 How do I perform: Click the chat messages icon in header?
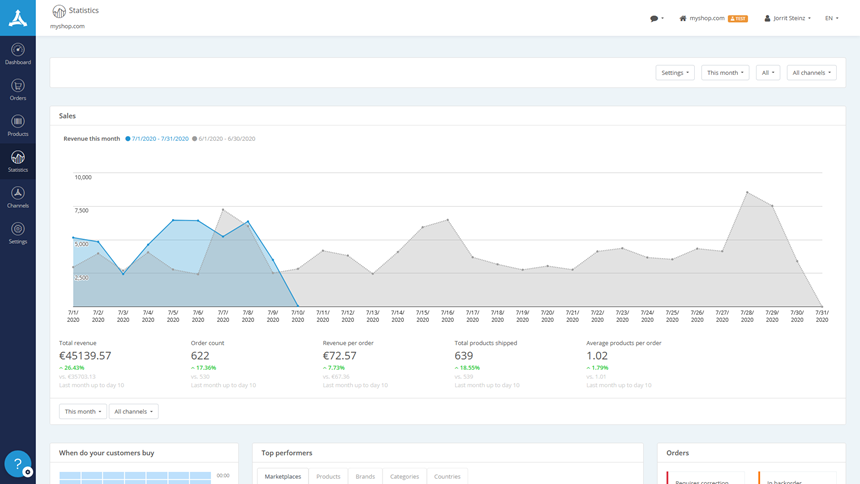click(656, 18)
